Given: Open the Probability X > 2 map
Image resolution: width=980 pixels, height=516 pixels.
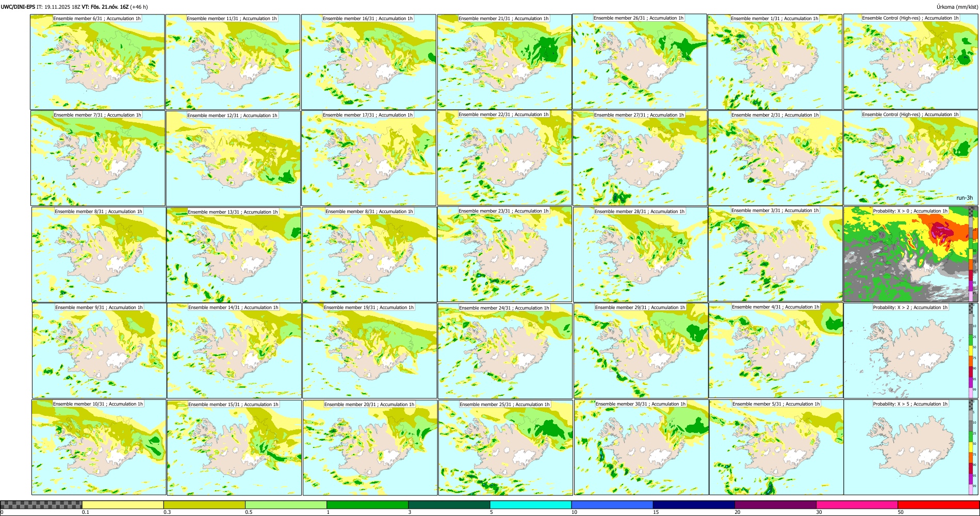Looking at the screenshot, I should coord(911,350).
